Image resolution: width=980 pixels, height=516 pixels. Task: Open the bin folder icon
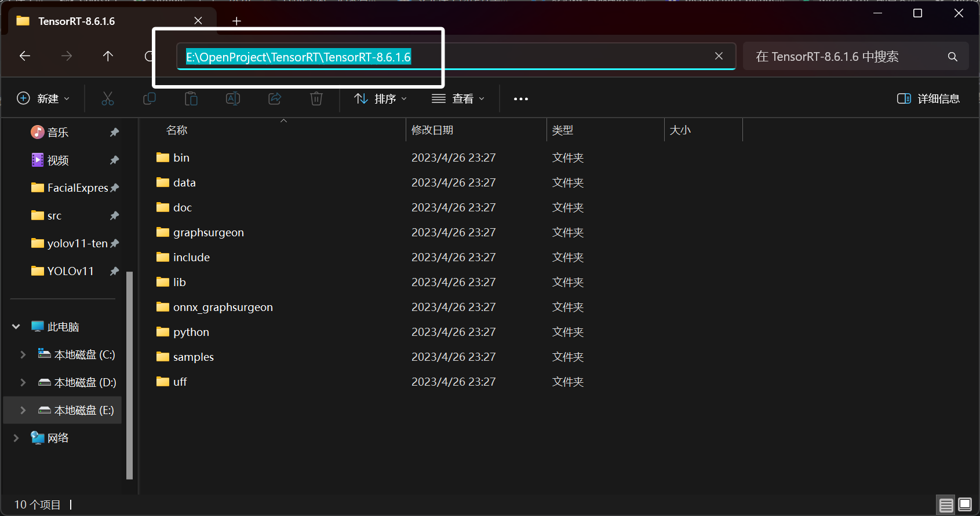[163, 158]
